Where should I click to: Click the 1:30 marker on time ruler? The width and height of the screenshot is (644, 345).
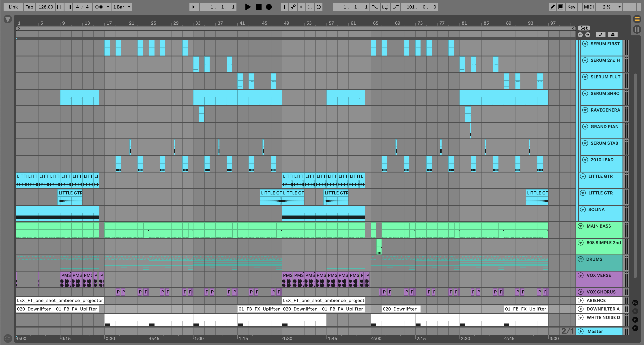pos(287,339)
